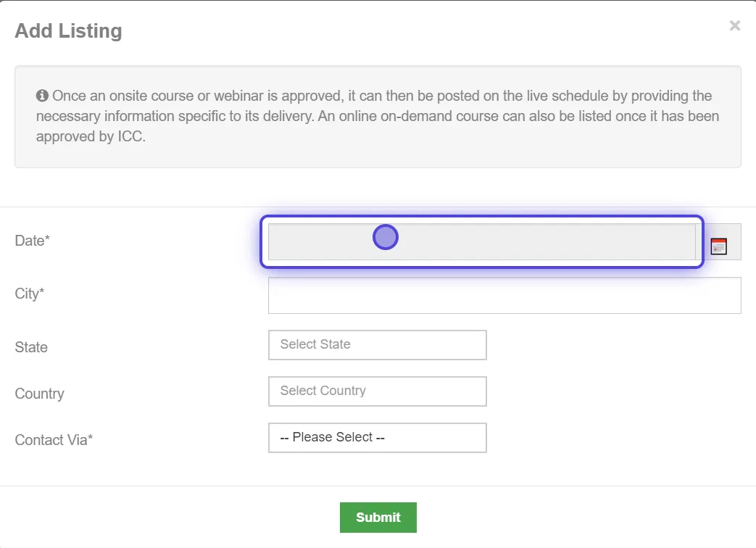This screenshot has width=756, height=548.
Task: Click the Date field label
Action: [x=31, y=240]
